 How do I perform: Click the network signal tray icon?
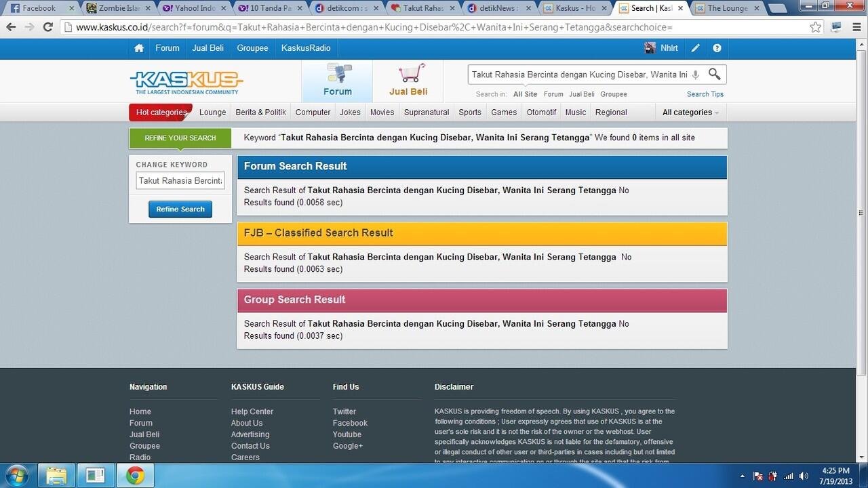788,476
